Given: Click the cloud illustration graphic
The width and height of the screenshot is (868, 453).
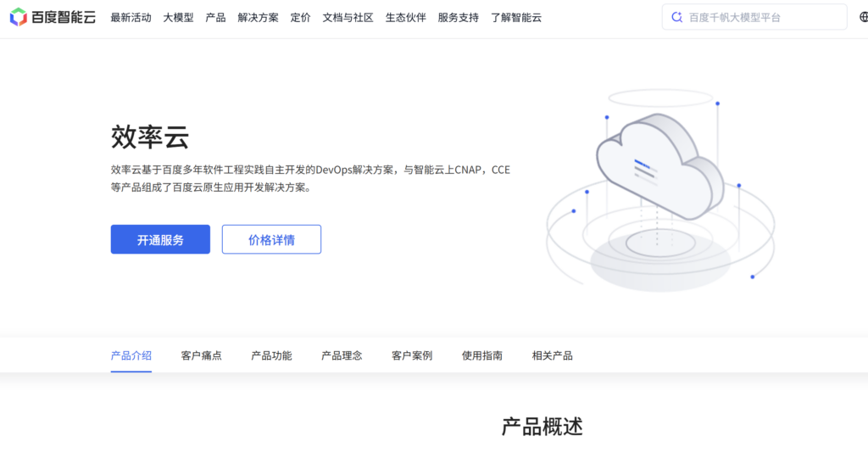Looking at the screenshot, I should tap(660, 191).
